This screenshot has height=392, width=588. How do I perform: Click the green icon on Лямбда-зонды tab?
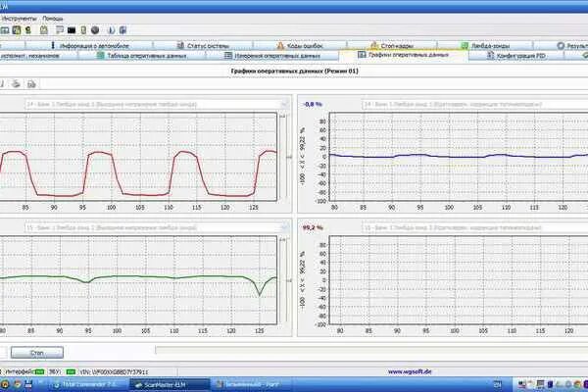pyautogui.click(x=465, y=46)
